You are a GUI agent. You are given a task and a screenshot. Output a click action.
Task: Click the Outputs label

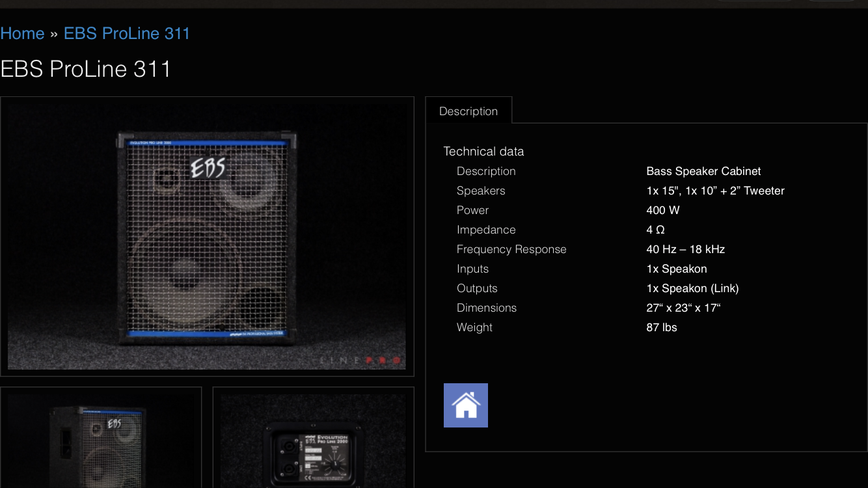click(477, 288)
